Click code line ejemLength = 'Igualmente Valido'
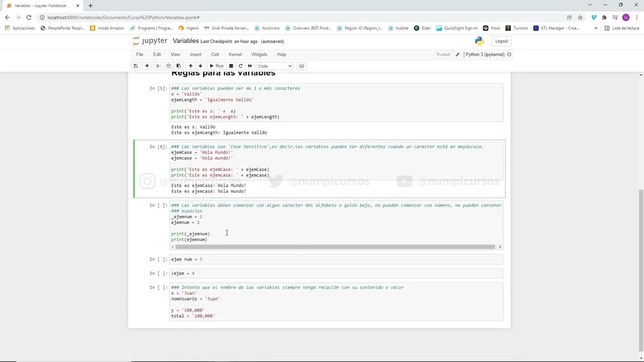 (x=212, y=100)
